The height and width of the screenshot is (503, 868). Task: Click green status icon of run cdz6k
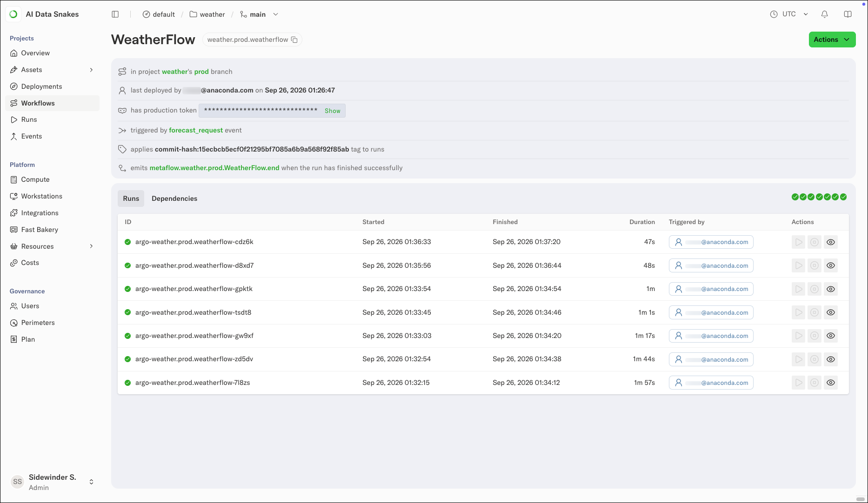tap(127, 242)
